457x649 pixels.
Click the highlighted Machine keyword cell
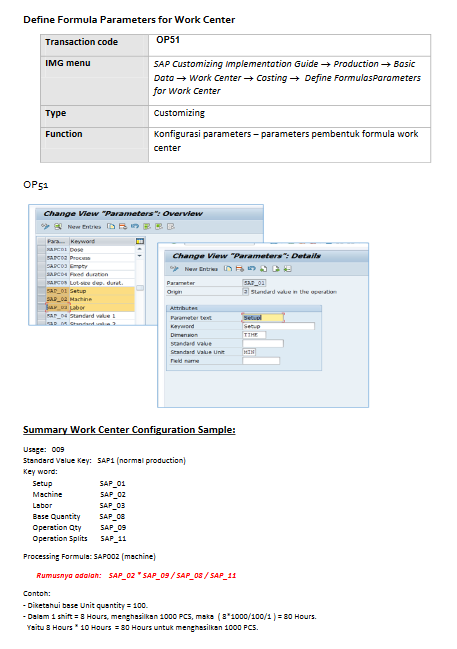click(102, 299)
